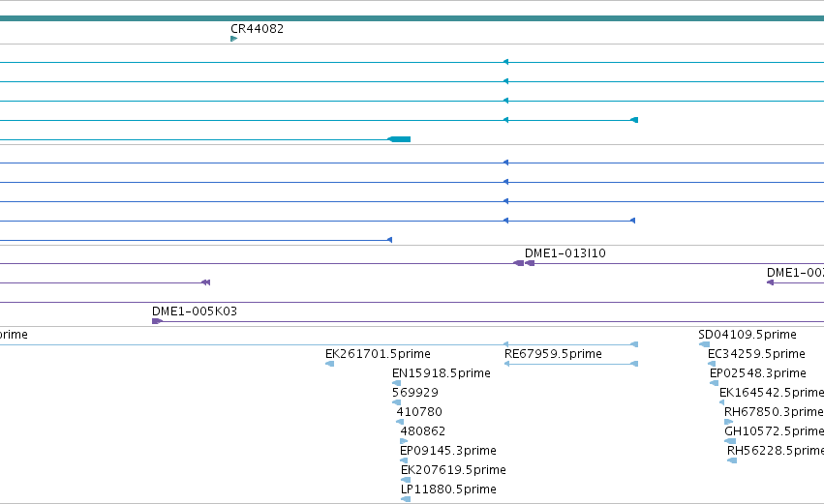Click the SD04109.5prime EST label
The height and width of the screenshot is (504, 824).
tap(748, 335)
